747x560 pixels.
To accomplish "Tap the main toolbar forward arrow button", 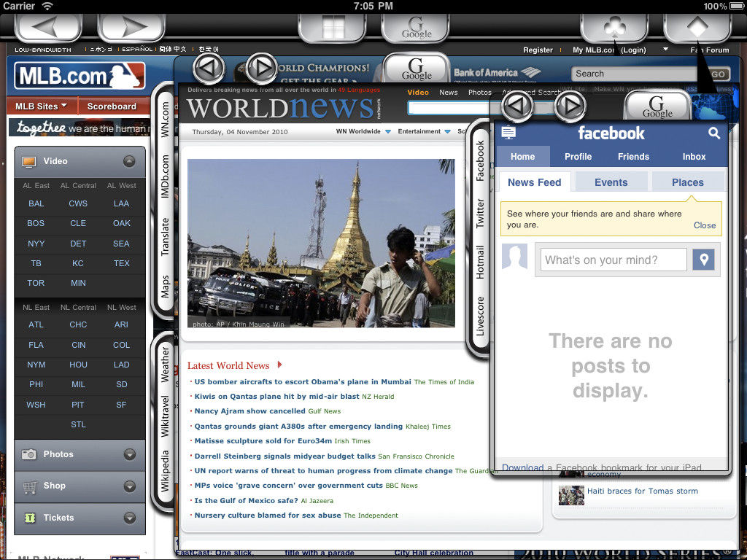I will tap(131, 27).
